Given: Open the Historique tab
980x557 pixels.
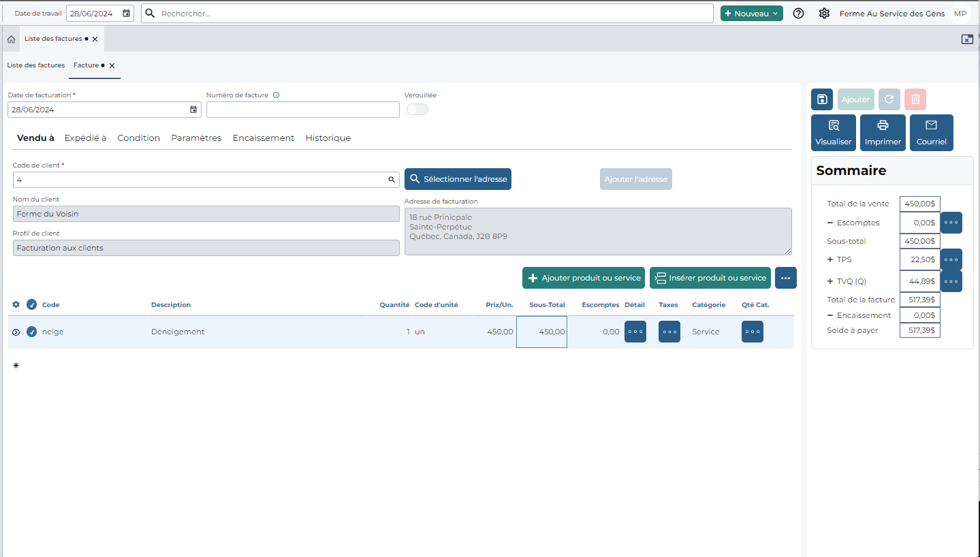Looking at the screenshot, I should coord(328,138).
